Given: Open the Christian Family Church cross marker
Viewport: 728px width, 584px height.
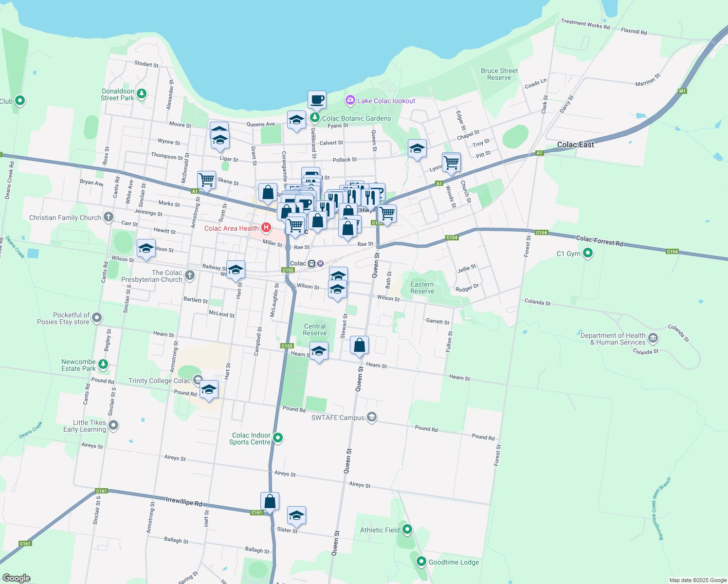Looking at the screenshot, I should [108, 217].
